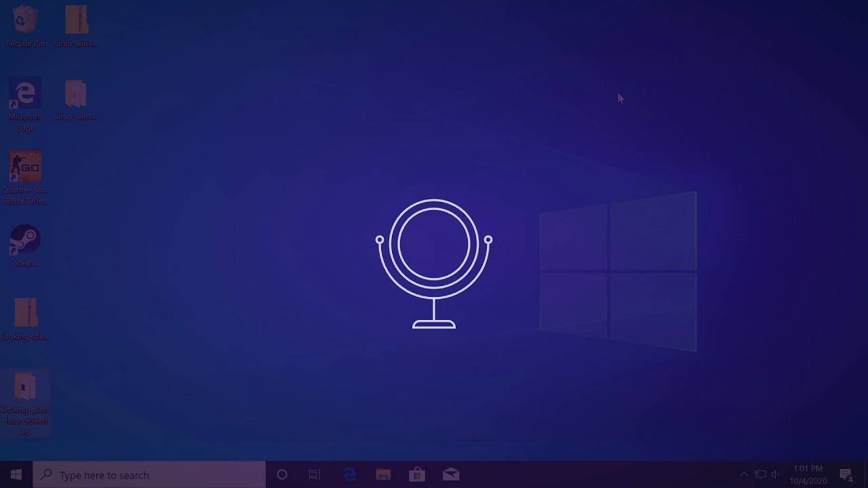The width and height of the screenshot is (868, 488).
Task: Click the taskbar clock showing 1:01 PM
Action: (808, 474)
